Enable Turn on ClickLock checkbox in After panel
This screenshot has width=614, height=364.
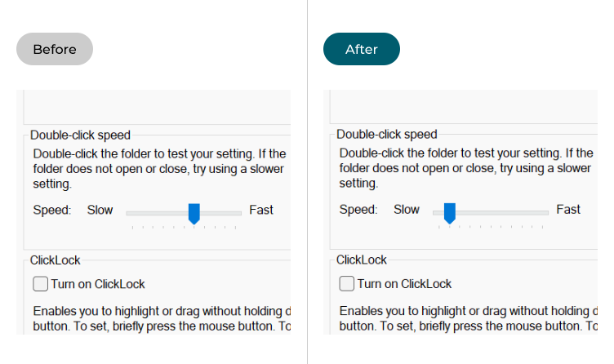click(346, 283)
